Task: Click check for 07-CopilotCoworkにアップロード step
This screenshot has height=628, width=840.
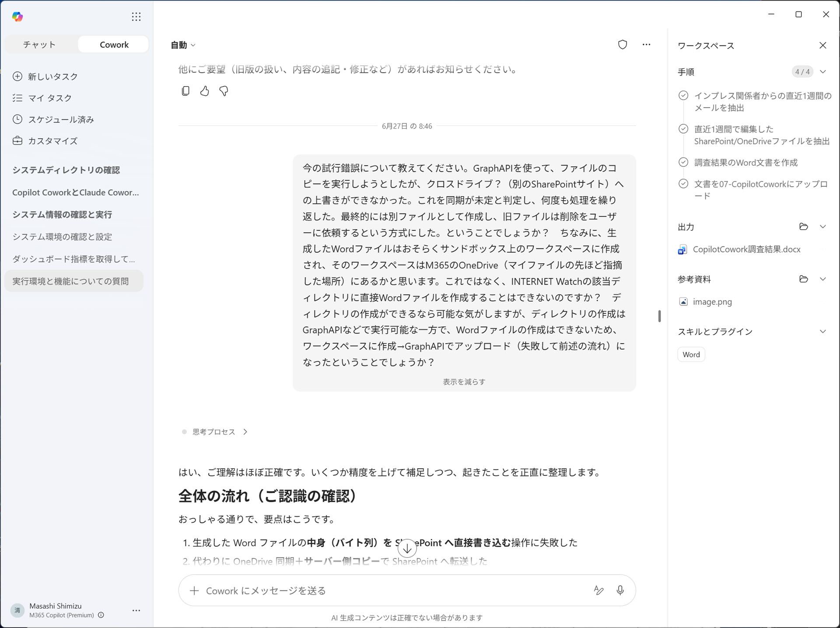Action: (683, 184)
